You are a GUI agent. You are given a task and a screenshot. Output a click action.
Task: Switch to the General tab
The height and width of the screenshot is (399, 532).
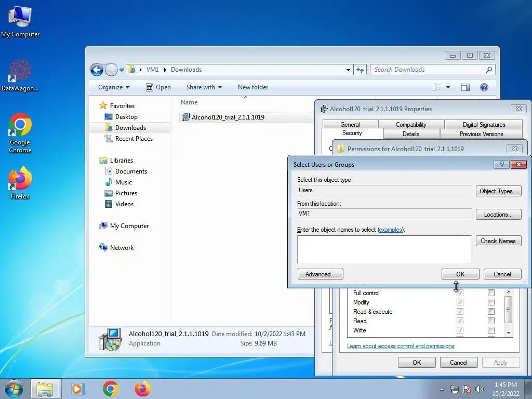pyautogui.click(x=350, y=125)
